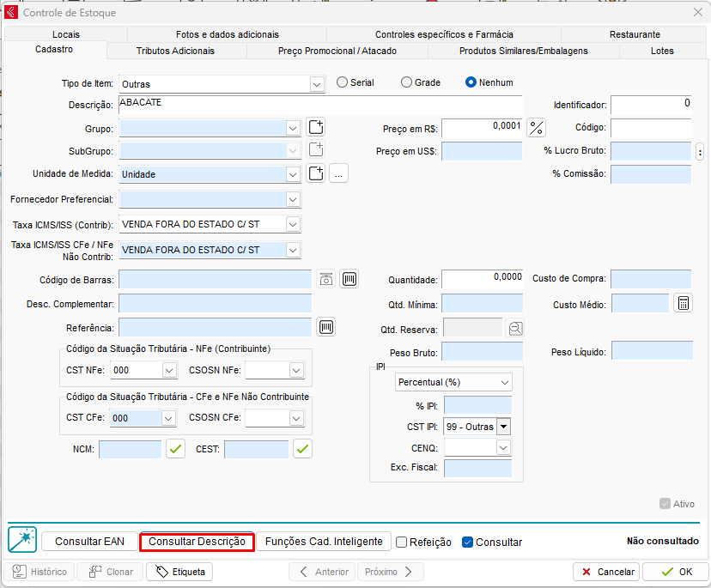Open the Lotes tab

(662, 51)
